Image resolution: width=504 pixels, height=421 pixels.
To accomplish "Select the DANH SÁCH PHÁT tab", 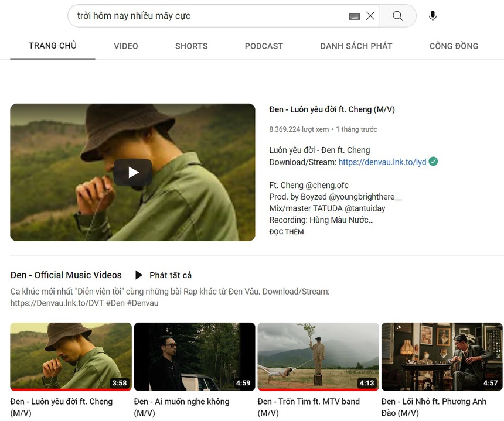I will pos(356,46).
